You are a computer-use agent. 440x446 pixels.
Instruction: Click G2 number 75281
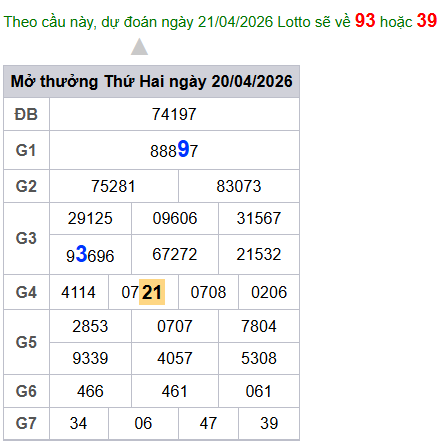pos(113,186)
